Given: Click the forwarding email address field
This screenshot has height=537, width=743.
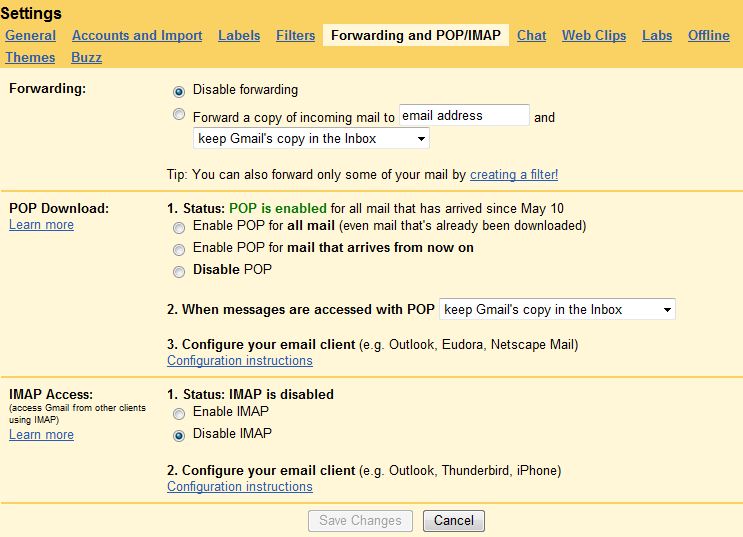Looking at the screenshot, I should tap(464, 115).
